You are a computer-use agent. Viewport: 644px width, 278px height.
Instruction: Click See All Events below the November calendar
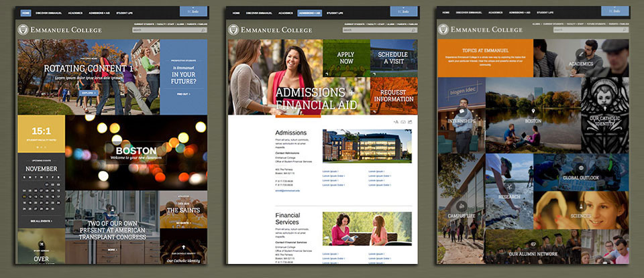tap(41, 221)
